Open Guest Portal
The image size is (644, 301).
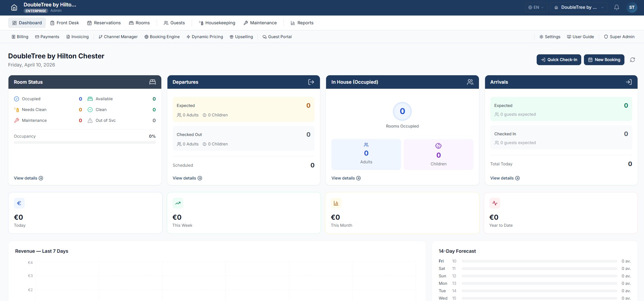click(277, 37)
